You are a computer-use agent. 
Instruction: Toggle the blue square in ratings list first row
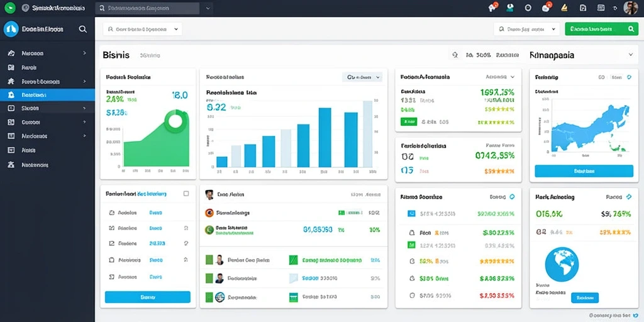(x=411, y=214)
